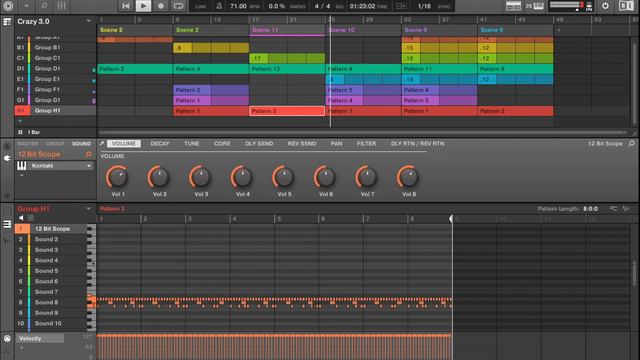Select the yellow Scene 2 at bar 1
640x360 pixels.
135,30
